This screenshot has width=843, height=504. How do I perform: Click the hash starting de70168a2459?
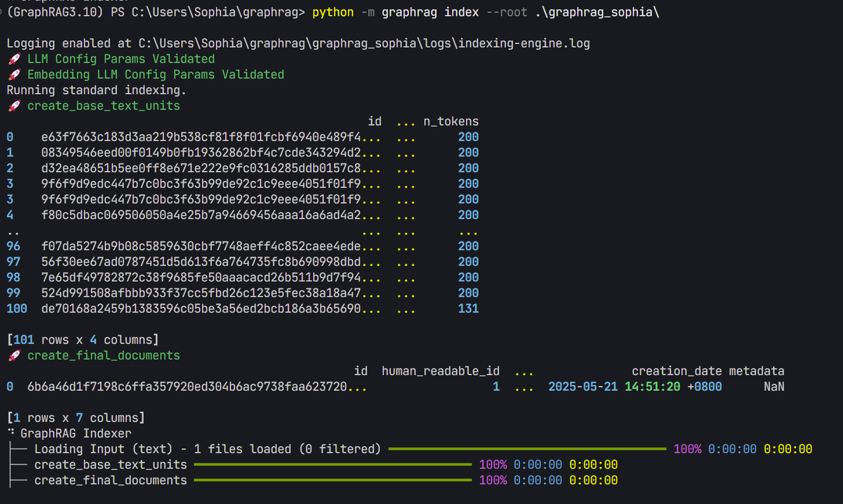tap(211, 309)
